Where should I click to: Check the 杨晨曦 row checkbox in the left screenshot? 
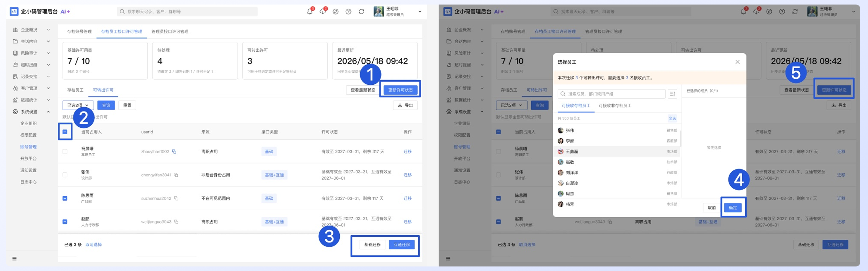tap(65, 152)
